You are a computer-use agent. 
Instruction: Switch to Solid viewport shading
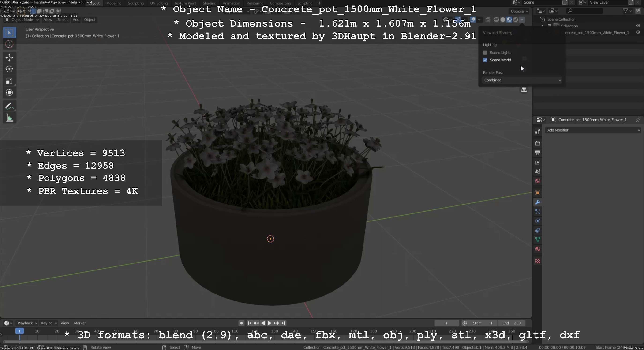tap(503, 19)
